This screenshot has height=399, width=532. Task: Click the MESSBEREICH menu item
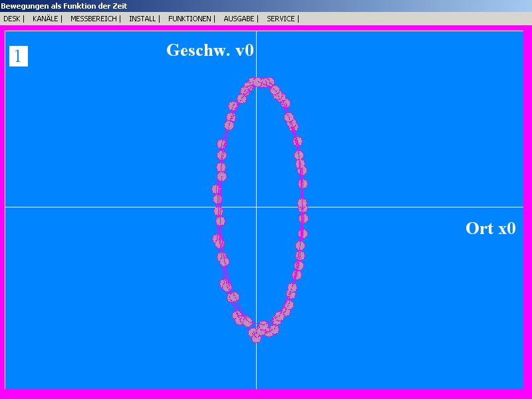[94, 19]
